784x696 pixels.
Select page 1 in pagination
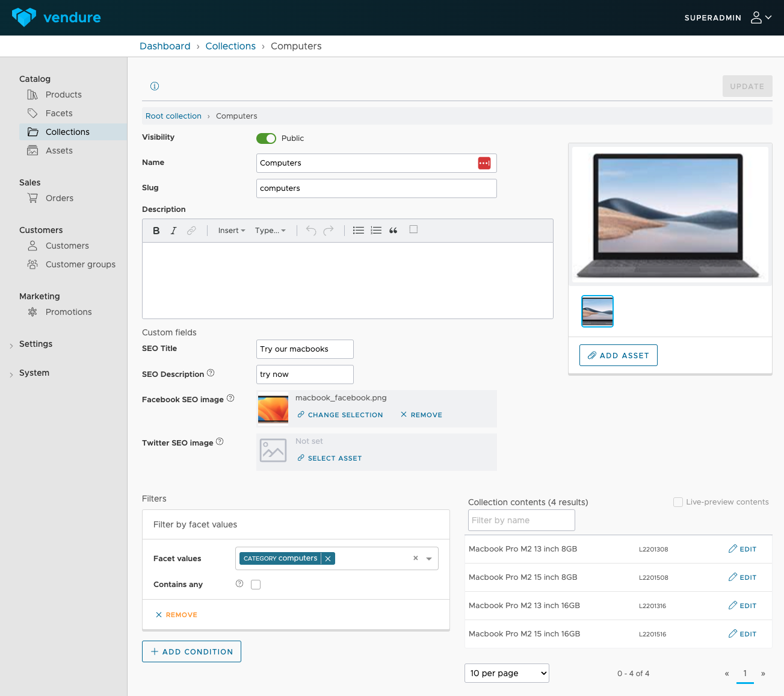tap(745, 674)
